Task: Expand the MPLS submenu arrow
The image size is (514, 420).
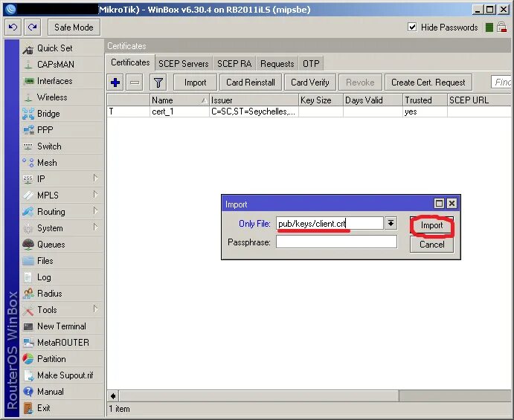Action: pos(95,195)
